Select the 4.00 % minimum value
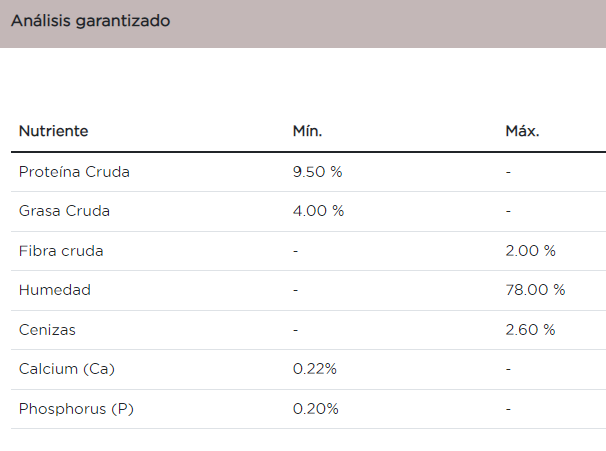The image size is (606, 451). coord(318,211)
